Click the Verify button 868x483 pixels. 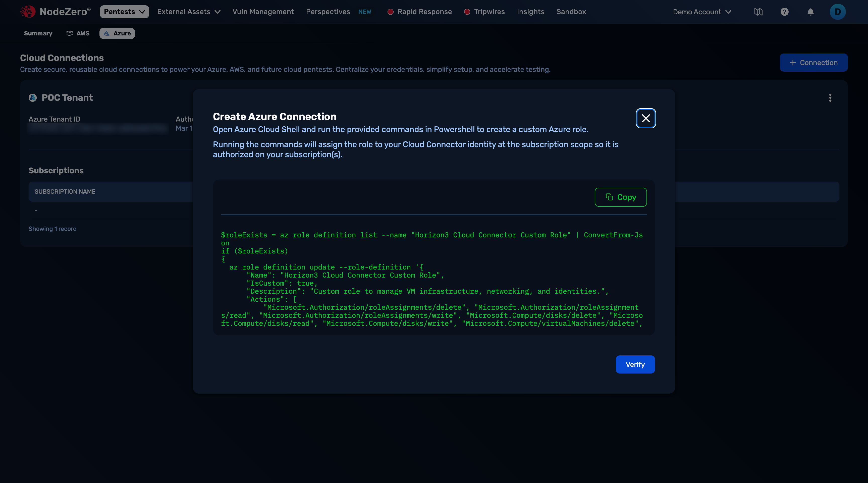(x=635, y=364)
